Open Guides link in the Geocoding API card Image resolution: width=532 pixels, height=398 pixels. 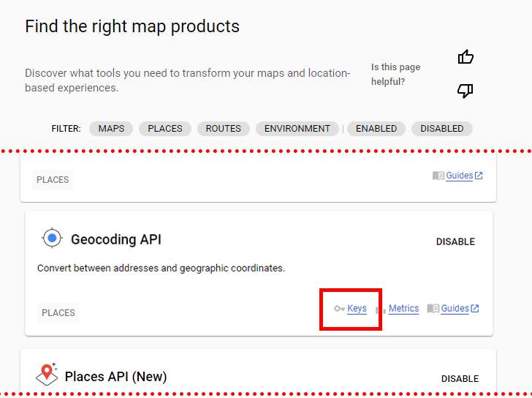(455, 309)
